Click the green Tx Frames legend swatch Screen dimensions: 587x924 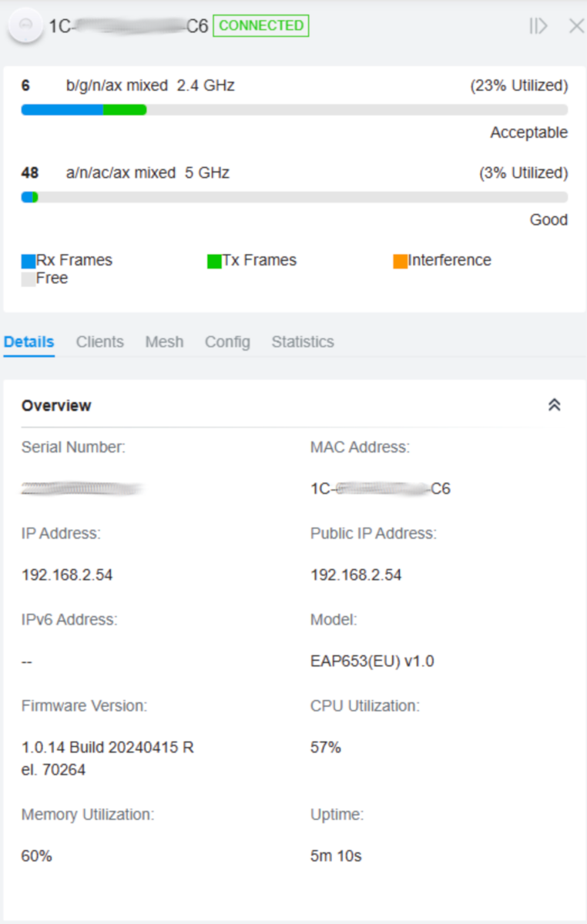(x=214, y=261)
